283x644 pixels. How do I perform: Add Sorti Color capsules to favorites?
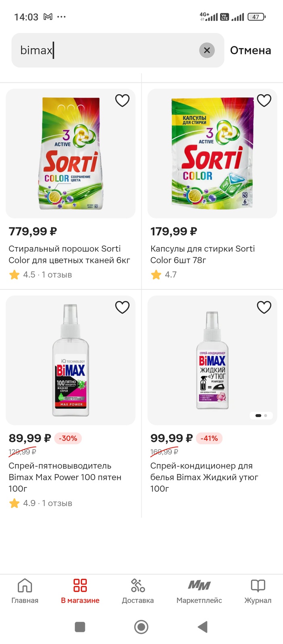tap(264, 100)
